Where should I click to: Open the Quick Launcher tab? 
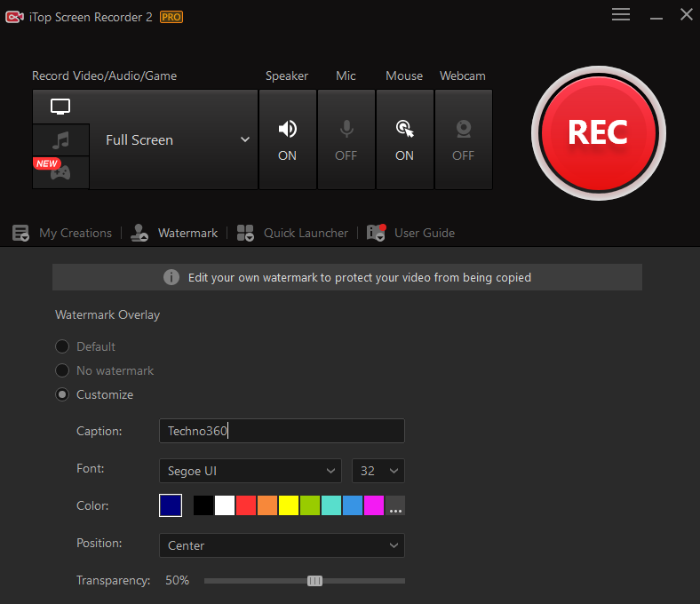pos(294,233)
